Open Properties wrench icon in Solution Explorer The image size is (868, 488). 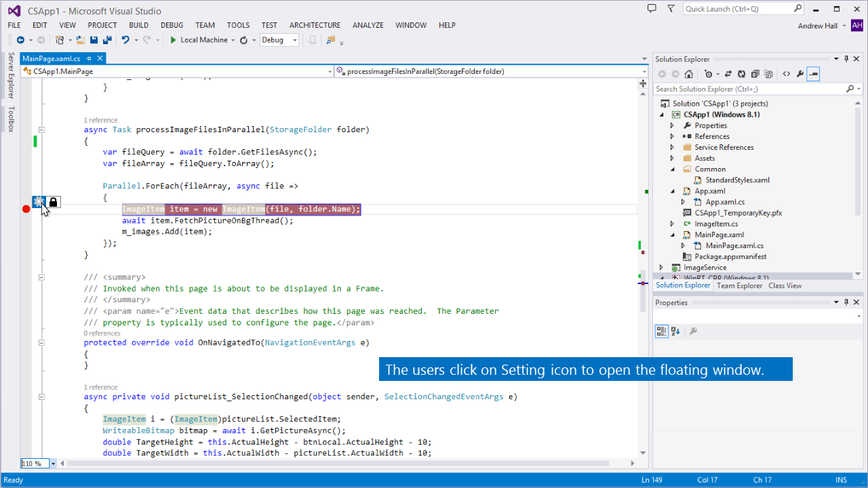[x=800, y=74]
